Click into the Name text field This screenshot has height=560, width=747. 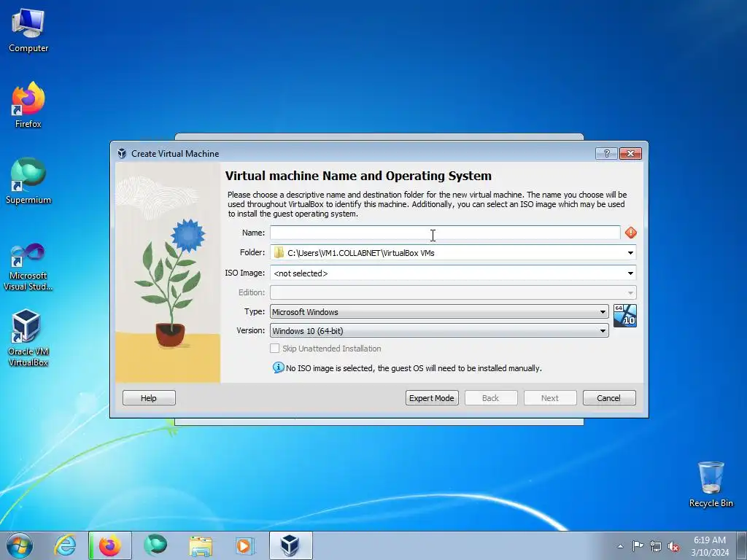pyautogui.click(x=445, y=233)
